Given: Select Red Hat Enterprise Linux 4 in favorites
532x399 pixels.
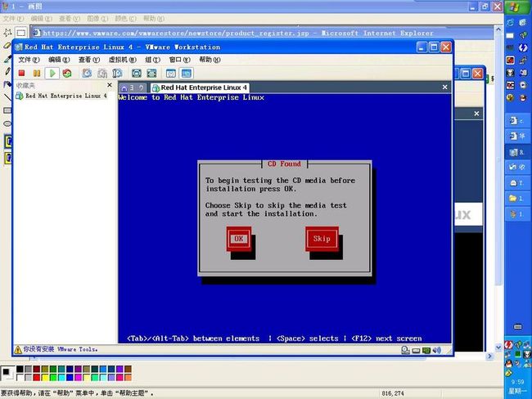Looking at the screenshot, I should [x=61, y=96].
